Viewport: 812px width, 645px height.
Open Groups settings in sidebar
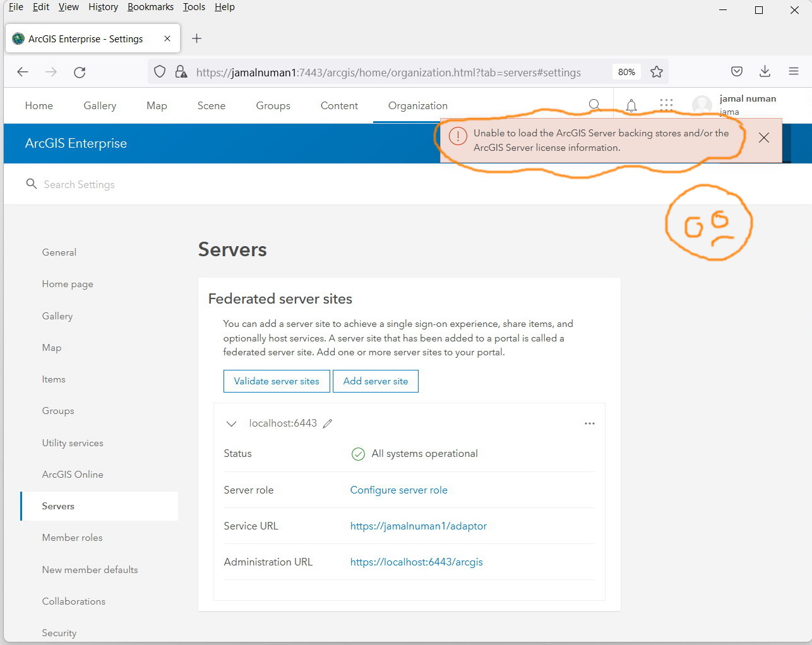(x=58, y=411)
